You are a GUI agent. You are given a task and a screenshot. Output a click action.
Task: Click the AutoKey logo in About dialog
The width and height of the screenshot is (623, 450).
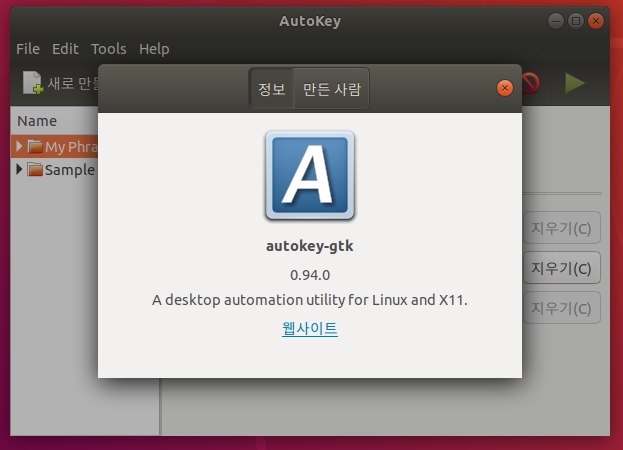coord(310,175)
